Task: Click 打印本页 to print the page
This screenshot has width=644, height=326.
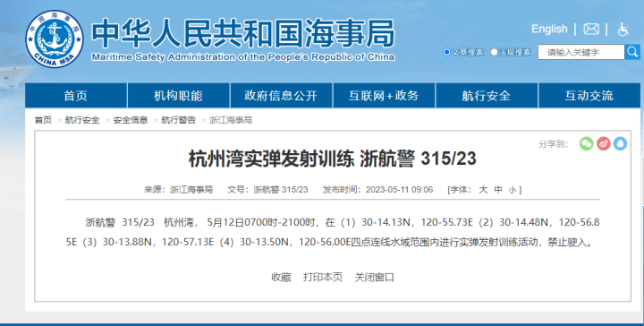Action: 323,277
